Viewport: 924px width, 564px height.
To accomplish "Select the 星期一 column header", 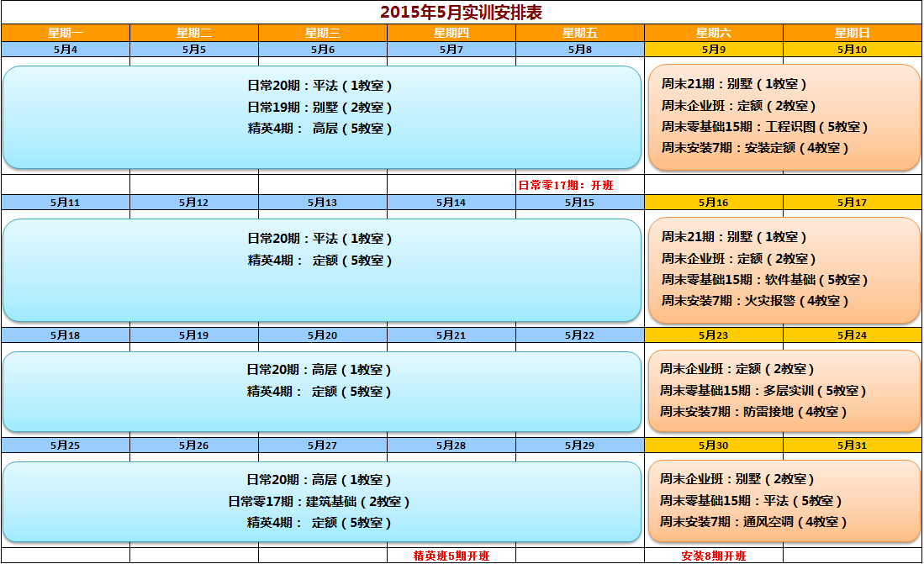I will click(65, 33).
